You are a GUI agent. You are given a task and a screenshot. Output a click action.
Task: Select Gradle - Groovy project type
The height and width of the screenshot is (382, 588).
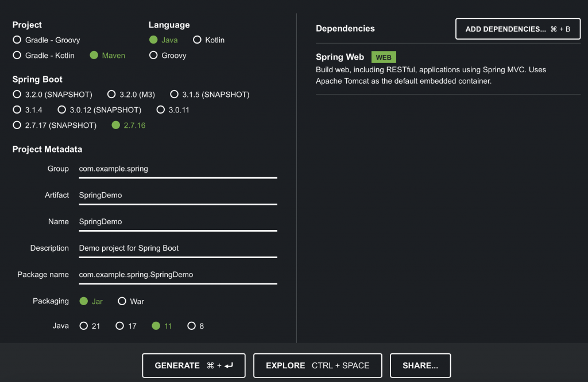coord(46,40)
